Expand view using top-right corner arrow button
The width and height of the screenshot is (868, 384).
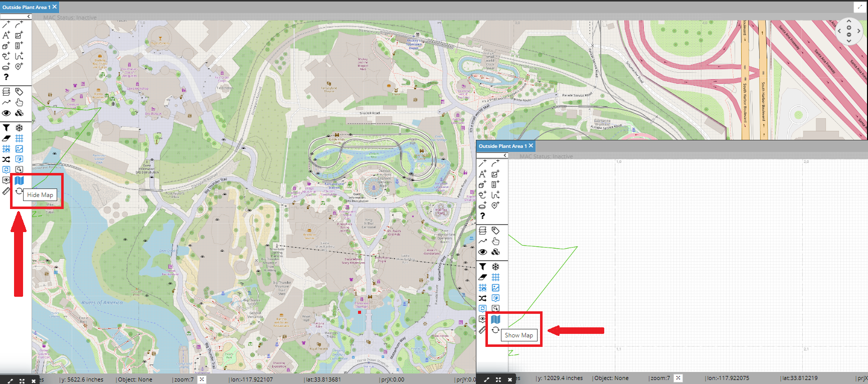point(859,7)
